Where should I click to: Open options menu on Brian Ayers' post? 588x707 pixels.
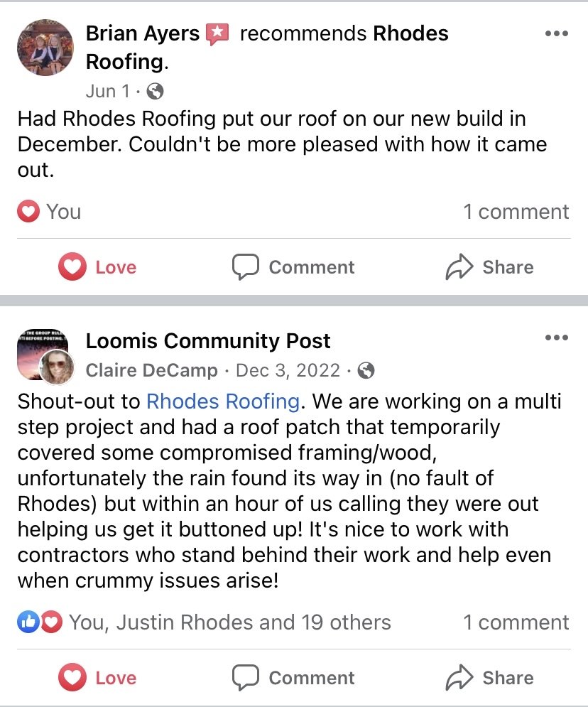(x=556, y=33)
